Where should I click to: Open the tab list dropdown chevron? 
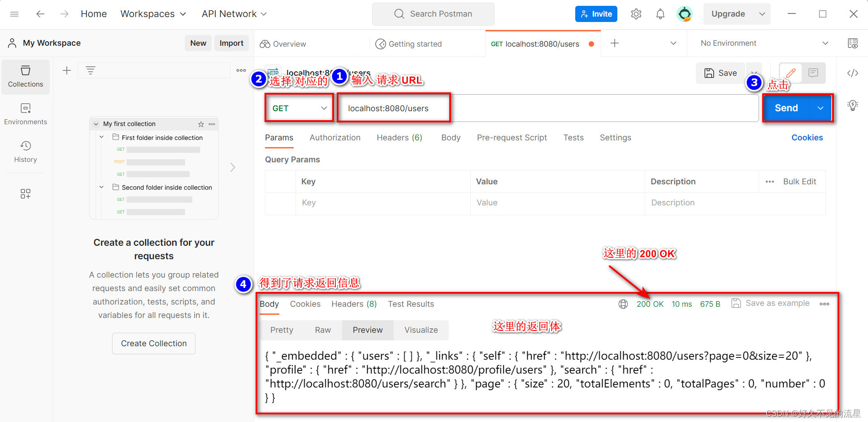673,43
